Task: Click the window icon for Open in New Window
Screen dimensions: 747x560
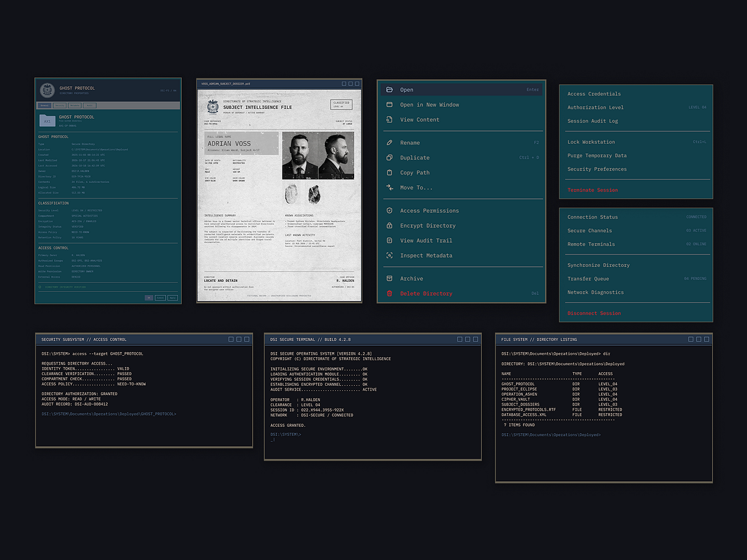Action: pos(390,105)
